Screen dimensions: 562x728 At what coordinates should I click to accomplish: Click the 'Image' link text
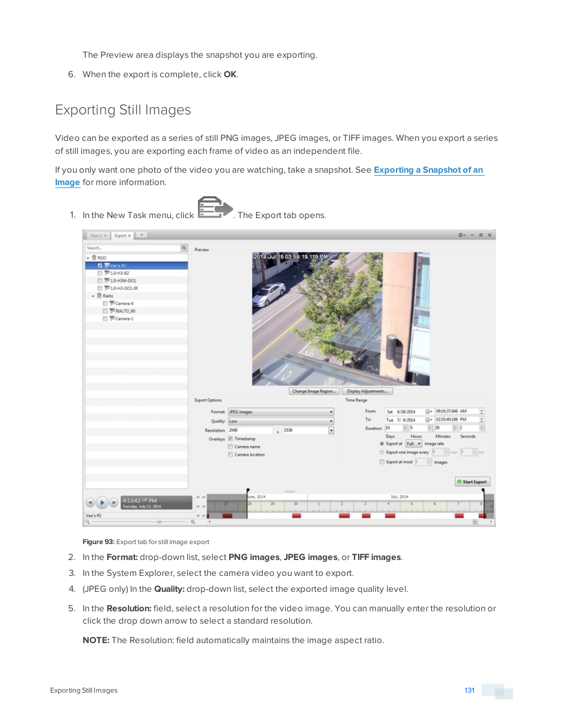[x=67, y=182]
